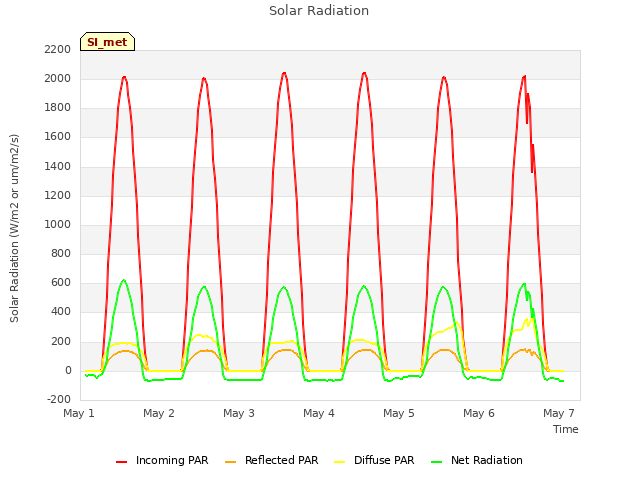Viewport: 640px width, 480px height.
Task: Click the 2000 y-axis tick label
Action: (58, 78)
